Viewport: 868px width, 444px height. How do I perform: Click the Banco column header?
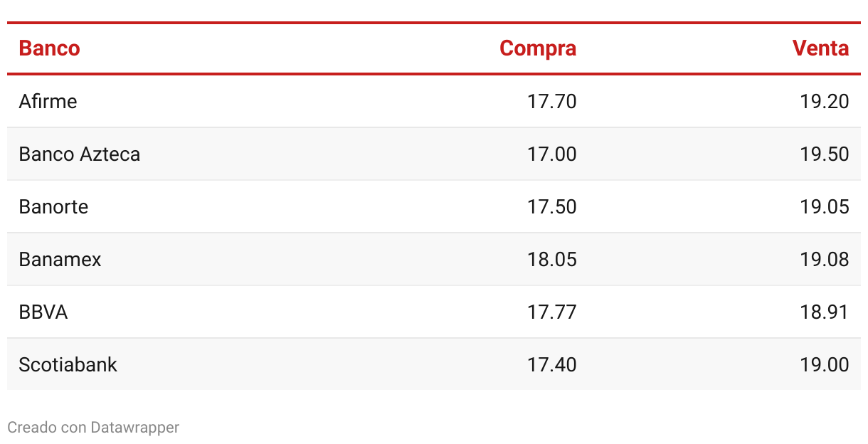pos(49,48)
